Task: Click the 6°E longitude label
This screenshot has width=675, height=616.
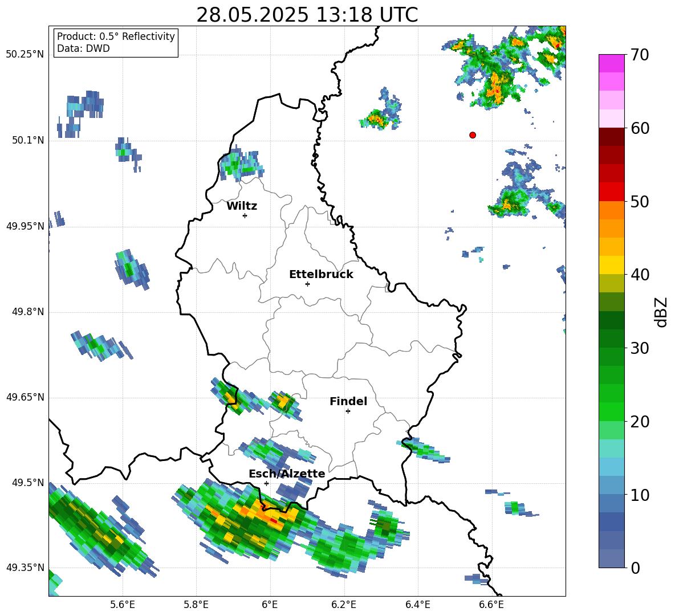Action: click(x=270, y=605)
